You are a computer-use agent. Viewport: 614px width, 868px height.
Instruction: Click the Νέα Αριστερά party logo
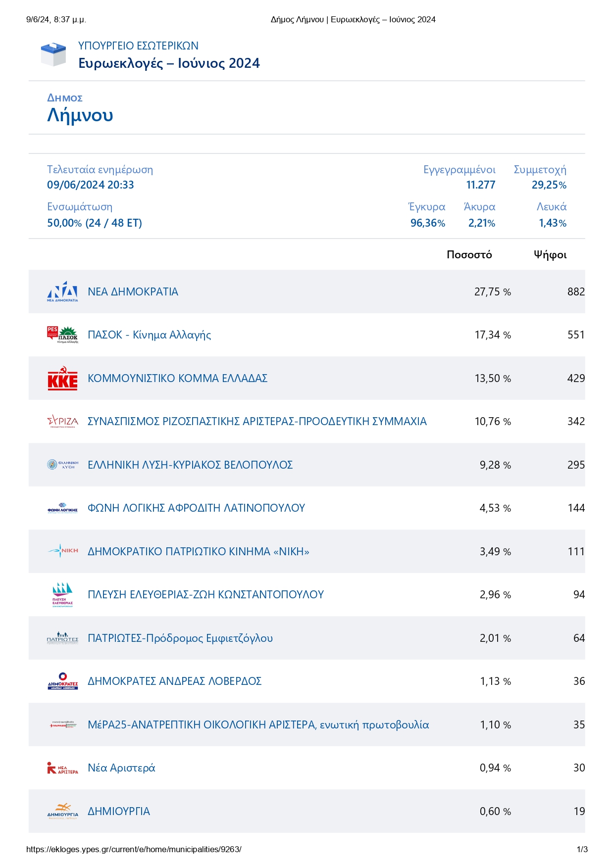click(62, 768)
